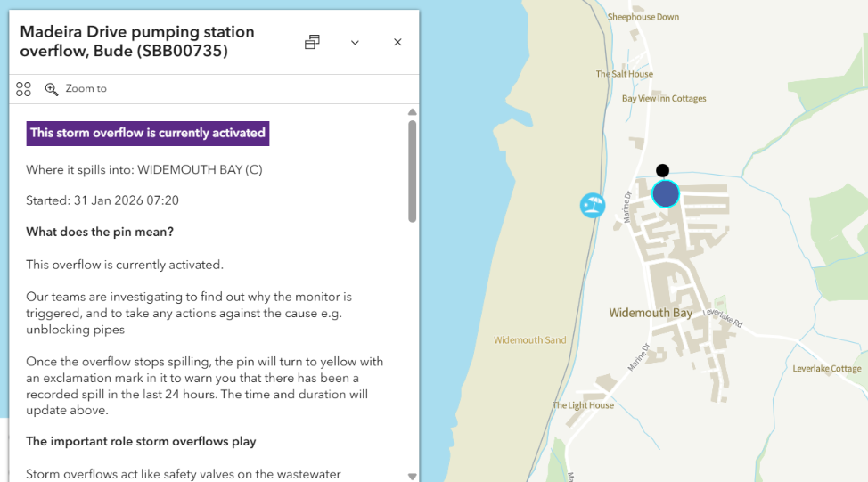Click the Leverlake Cottage map label
This screenshot has height=482, width=868.
[827, 369]
